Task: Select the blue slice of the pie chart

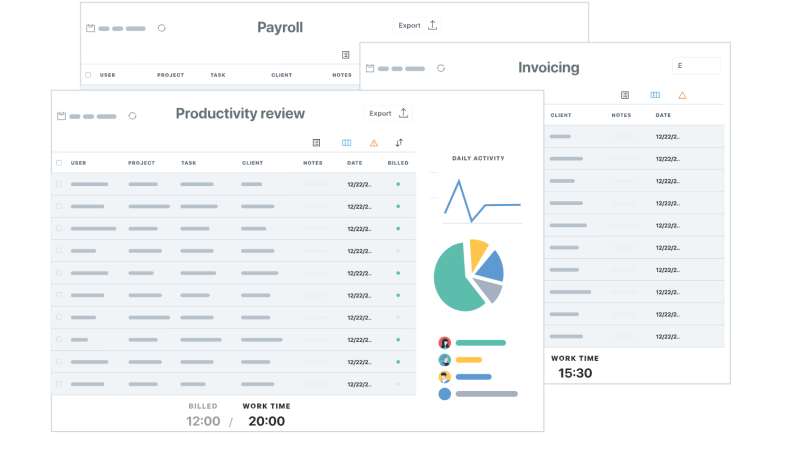Action: (x=492, y=267)
